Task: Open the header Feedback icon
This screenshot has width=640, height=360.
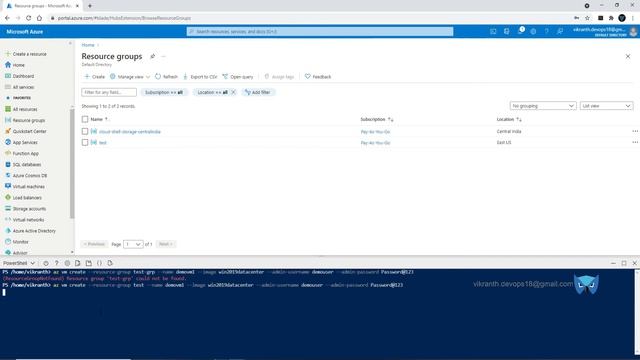Action: (560, 31)
